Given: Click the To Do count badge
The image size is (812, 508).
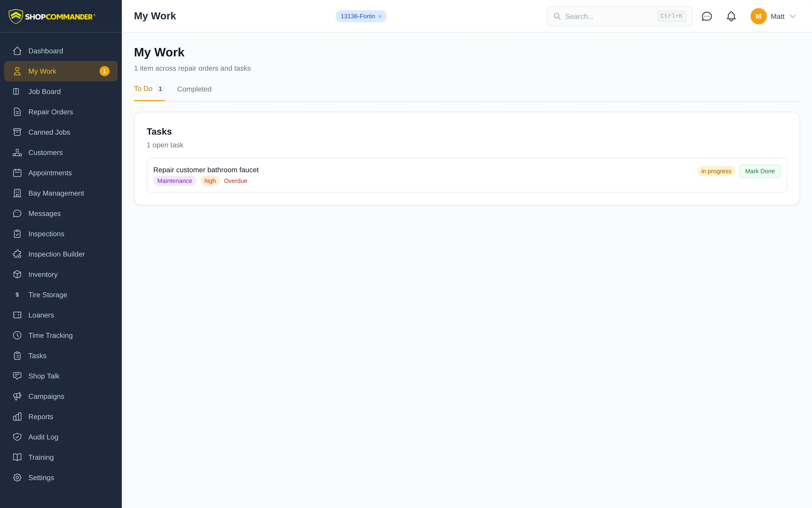Looking at the screenshot, I should 160,89.
